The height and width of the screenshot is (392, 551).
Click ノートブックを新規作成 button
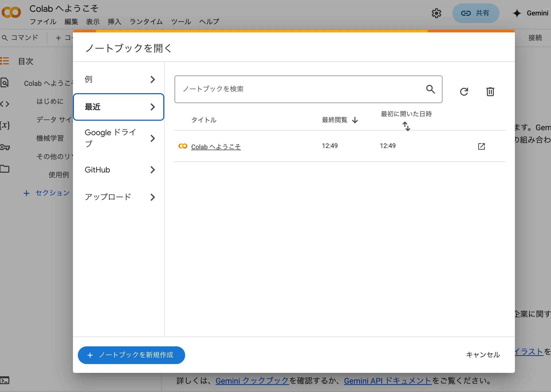point(131,355)
